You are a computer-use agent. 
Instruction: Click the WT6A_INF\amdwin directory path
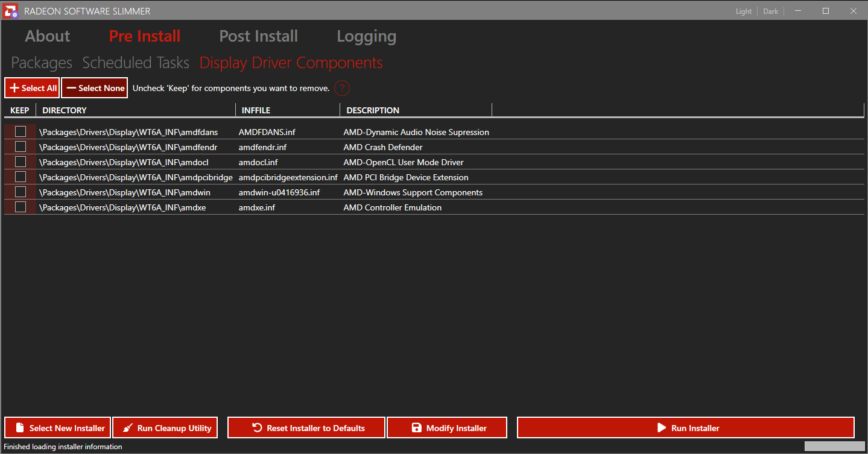click(125, 192)
